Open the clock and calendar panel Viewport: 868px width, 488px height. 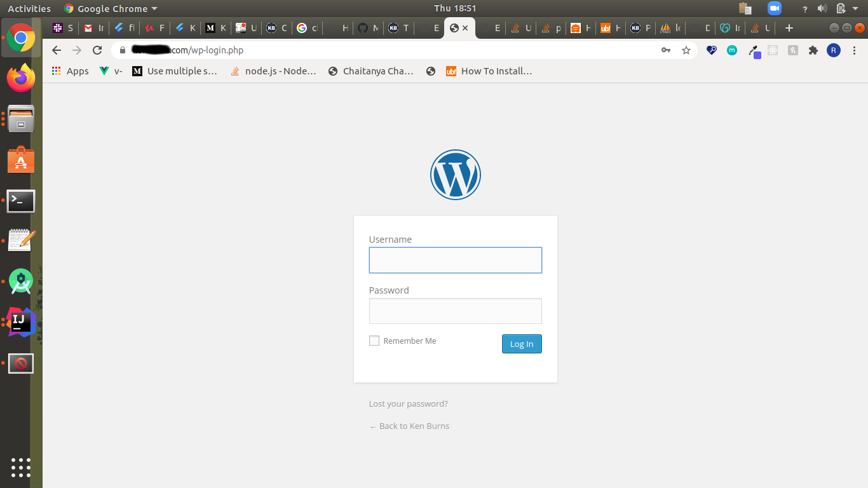[x=455, y=8]
